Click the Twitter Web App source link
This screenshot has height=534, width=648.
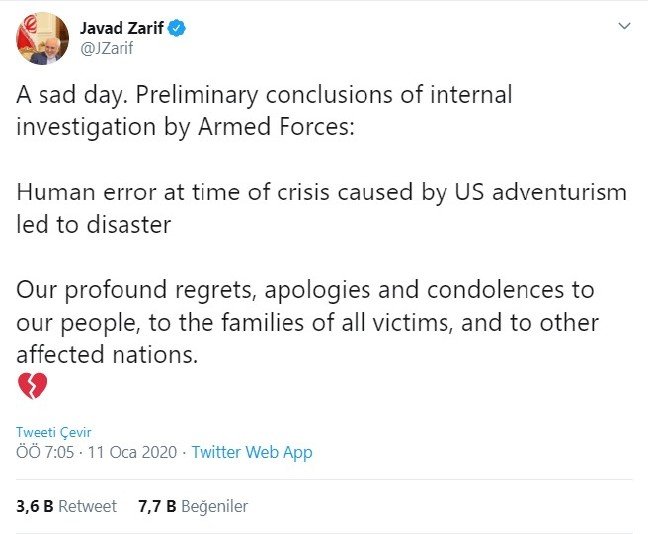click(x=252, y=452)
